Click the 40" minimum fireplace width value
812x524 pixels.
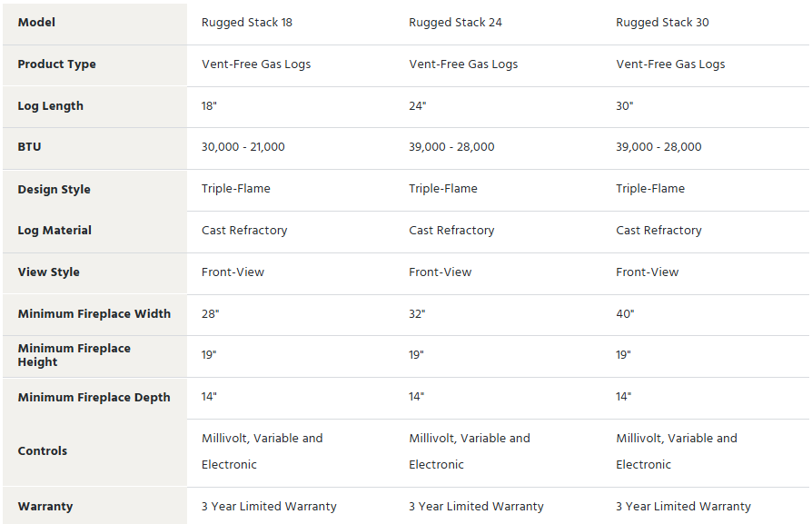pos(625,314)
